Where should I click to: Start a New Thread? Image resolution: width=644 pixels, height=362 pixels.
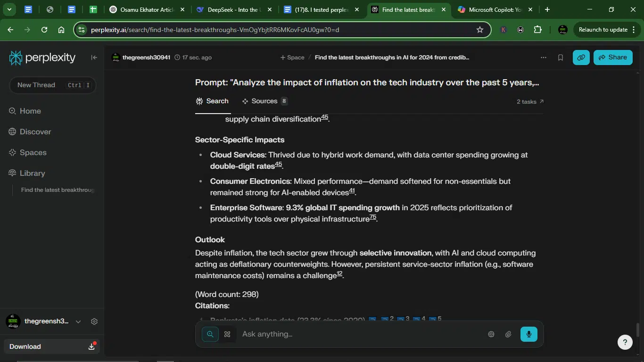pyautogui.click(x=52, y=85)
